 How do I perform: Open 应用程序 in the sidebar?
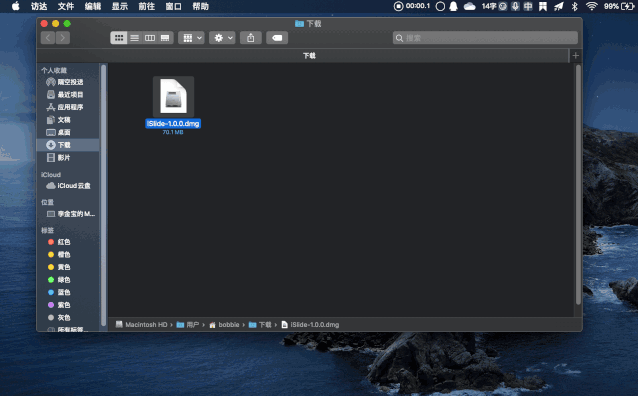[x=68, y=107]
